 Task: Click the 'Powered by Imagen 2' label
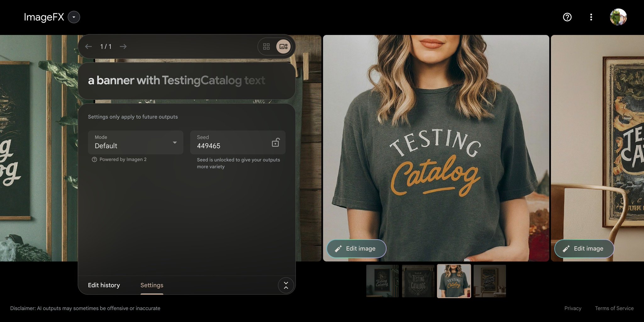point(123,160)
